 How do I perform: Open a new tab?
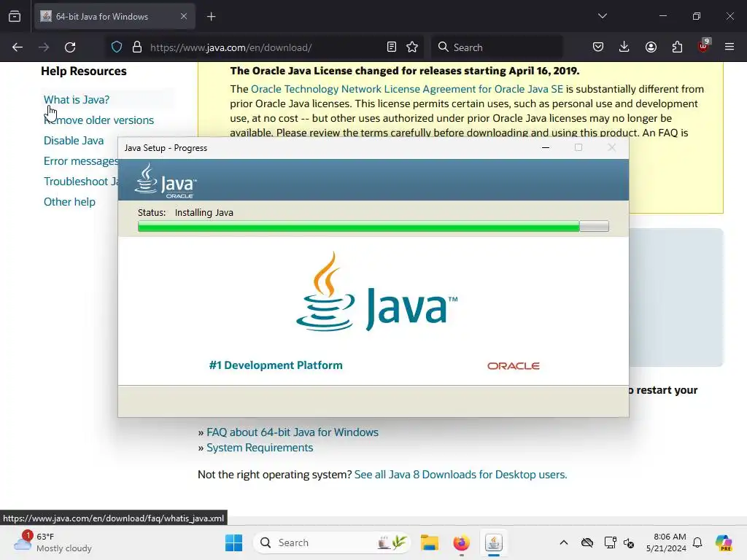212,17
